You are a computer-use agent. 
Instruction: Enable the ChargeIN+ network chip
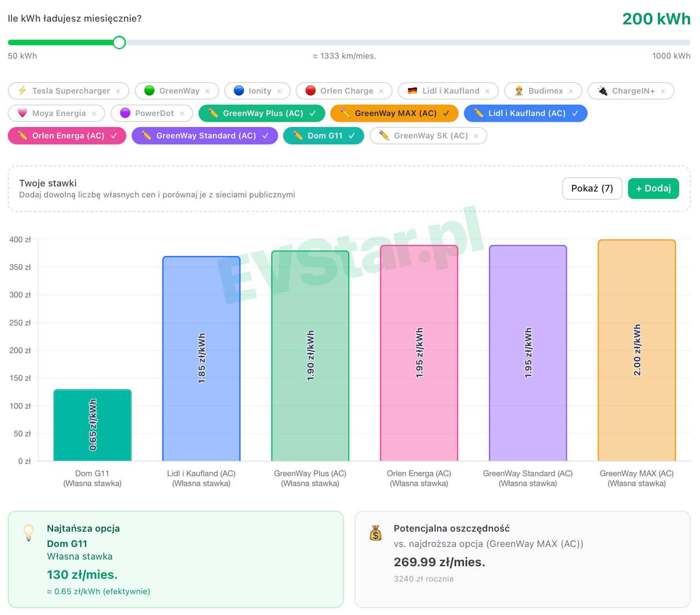pyautogui.click(x=631, y=91)
